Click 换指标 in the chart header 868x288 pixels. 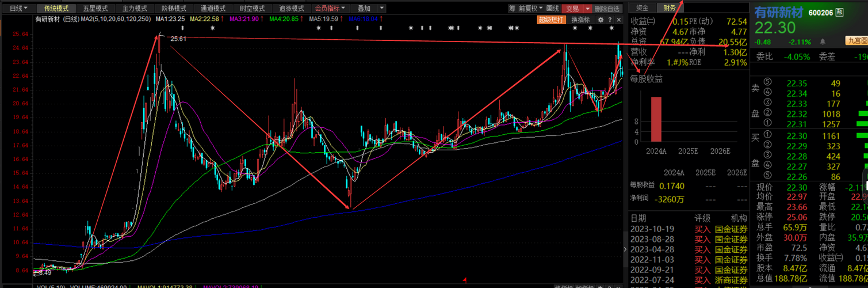pos(580,20)
